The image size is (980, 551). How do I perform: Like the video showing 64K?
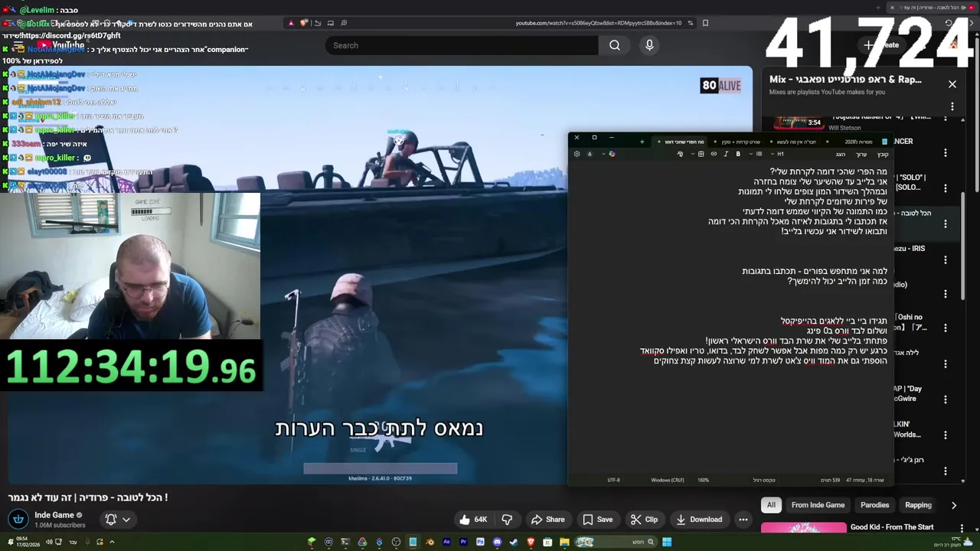pos(473,520)
